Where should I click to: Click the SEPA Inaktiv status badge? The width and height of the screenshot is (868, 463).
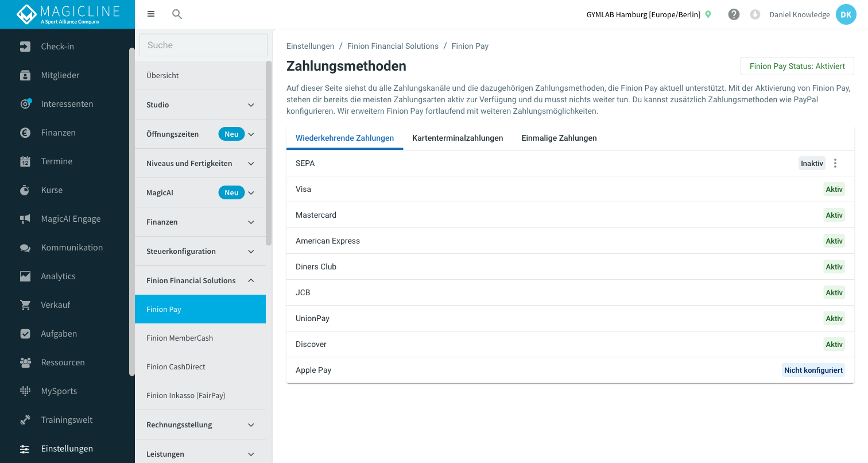[x=812, y=163]
